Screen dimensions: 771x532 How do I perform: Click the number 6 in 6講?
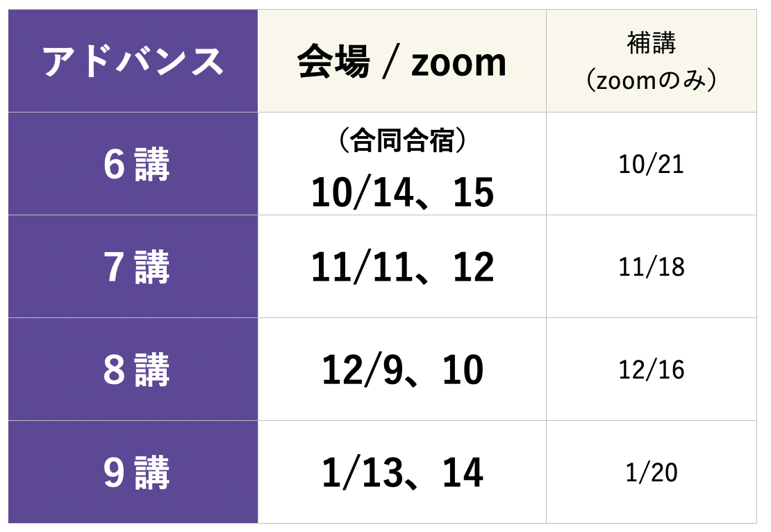[113, 165]
